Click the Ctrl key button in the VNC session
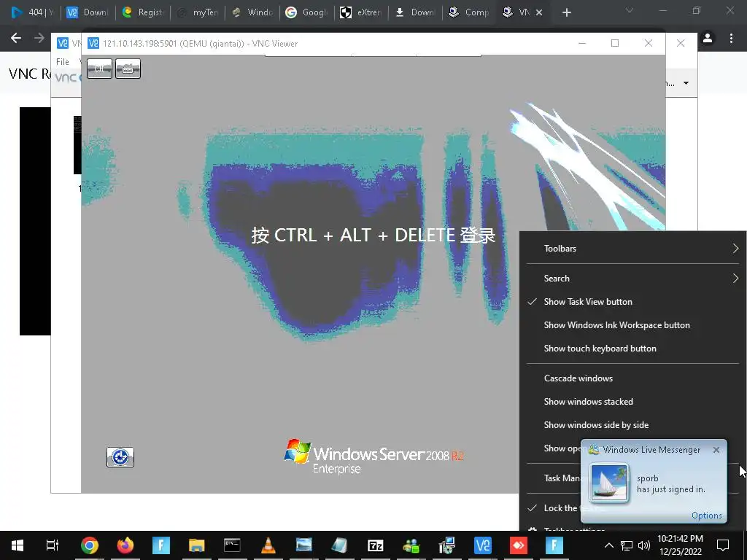 pyautogui.click(x=99, y=69)
